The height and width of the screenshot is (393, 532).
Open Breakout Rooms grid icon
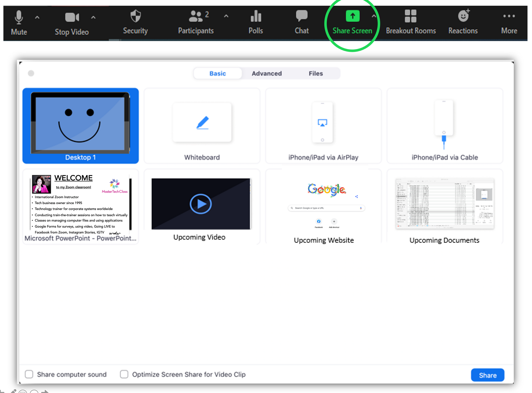[x=410, y=16]
